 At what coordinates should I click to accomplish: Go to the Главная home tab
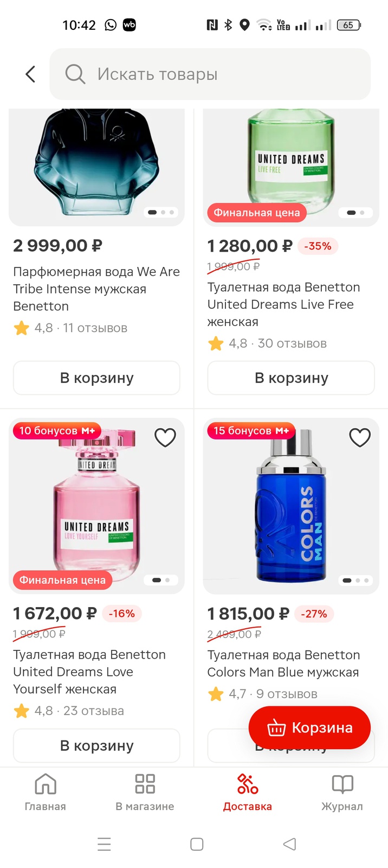click(46, 793)
